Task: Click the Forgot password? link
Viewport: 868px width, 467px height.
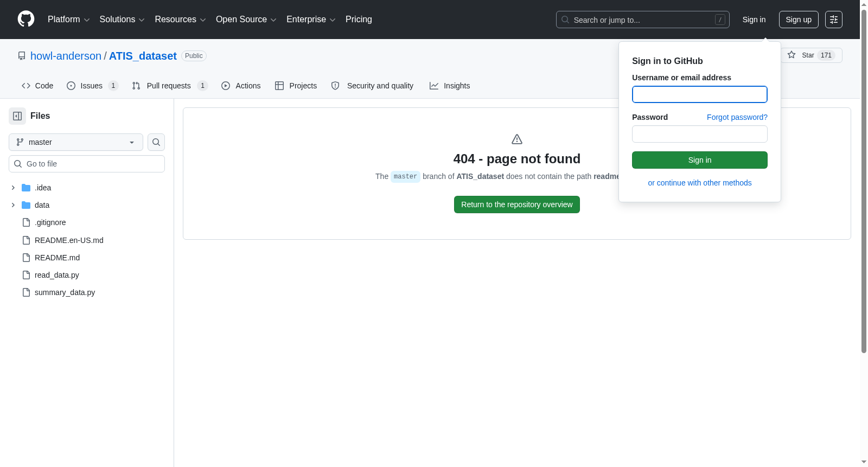Action: [737, 117]
